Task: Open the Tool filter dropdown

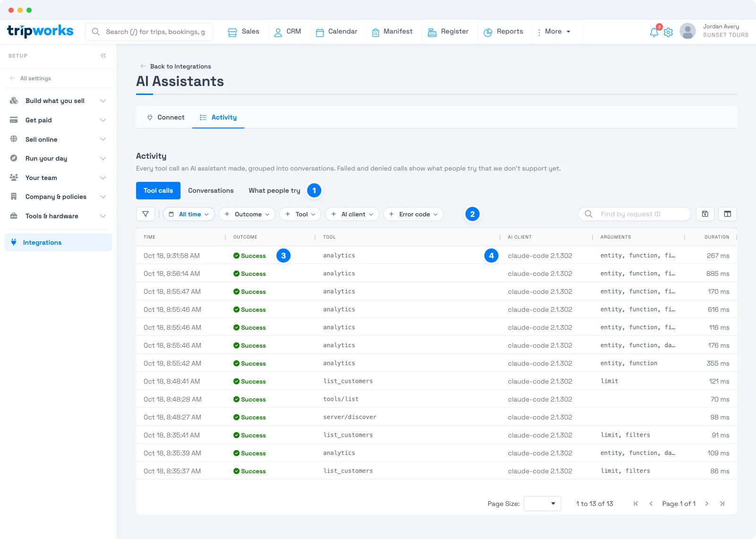Action: pyautogui.click(x=301, y=214)
